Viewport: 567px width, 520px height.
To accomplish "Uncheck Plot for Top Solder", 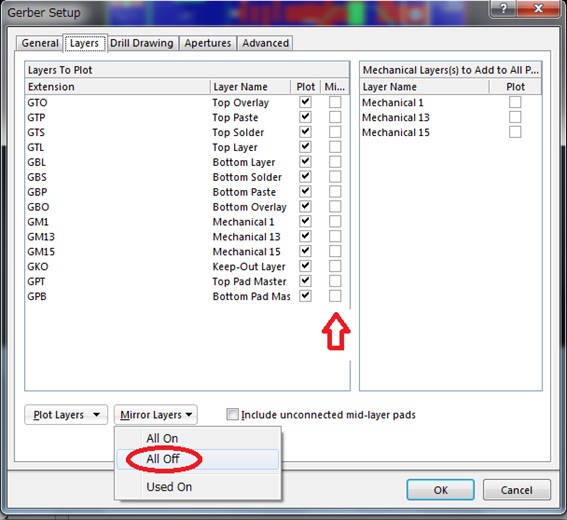I will [305, 132].
